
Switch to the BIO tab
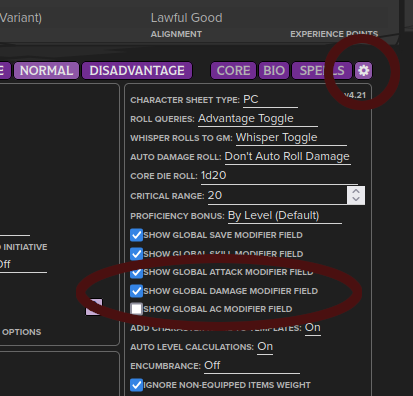coord(274,71)
